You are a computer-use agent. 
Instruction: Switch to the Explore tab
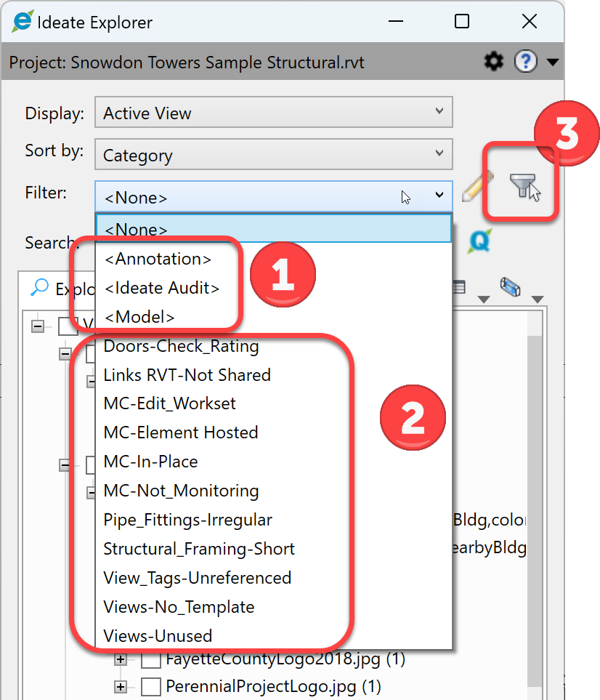click(x=62, y=289)
